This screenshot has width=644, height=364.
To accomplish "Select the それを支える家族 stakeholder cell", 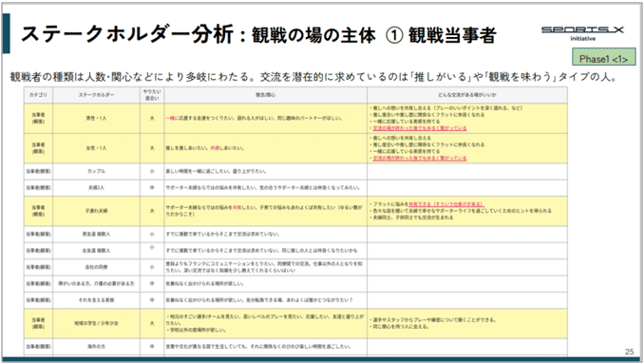I will [x=96, y=300].
